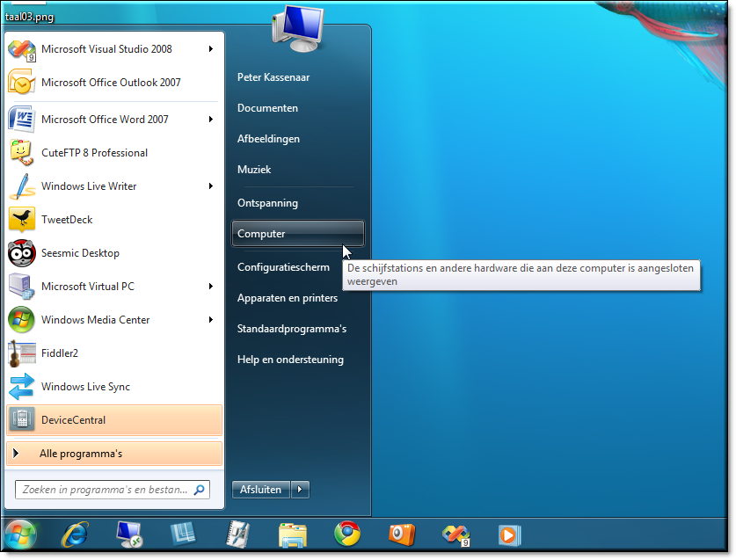Open CuteFTP 8 Professional icon
Viewport: 736px width, 560px height.
22,153
